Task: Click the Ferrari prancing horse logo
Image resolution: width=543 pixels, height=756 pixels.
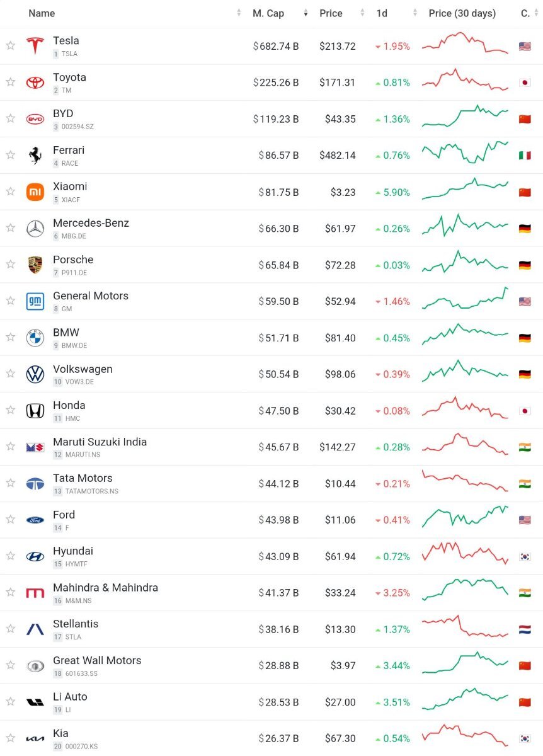Action: [x=35, y=155]
